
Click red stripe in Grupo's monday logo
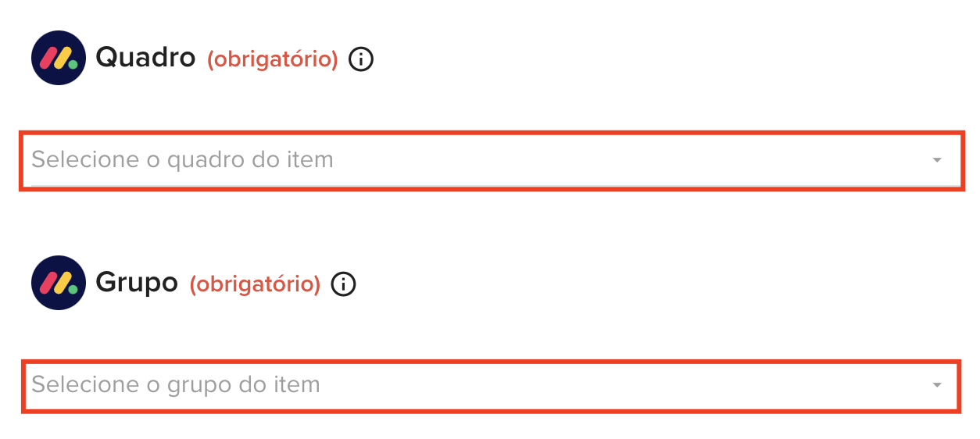tap(48, 283)
